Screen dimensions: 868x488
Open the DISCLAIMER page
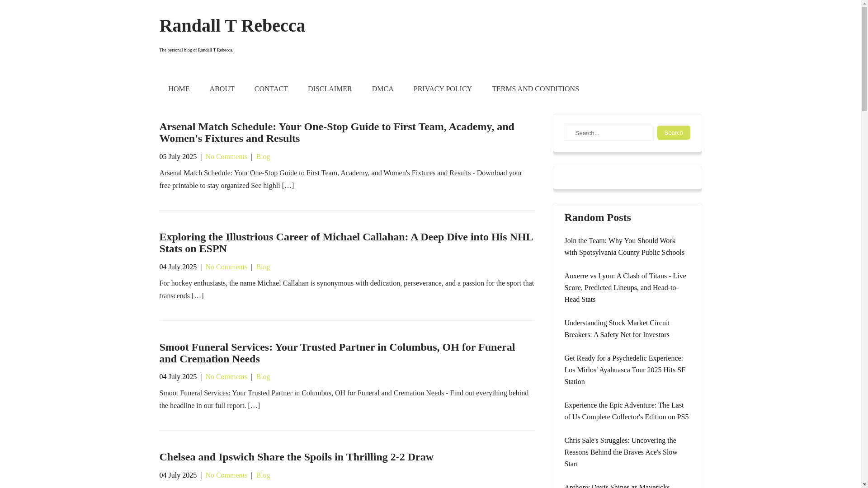[x=330, y=89]
